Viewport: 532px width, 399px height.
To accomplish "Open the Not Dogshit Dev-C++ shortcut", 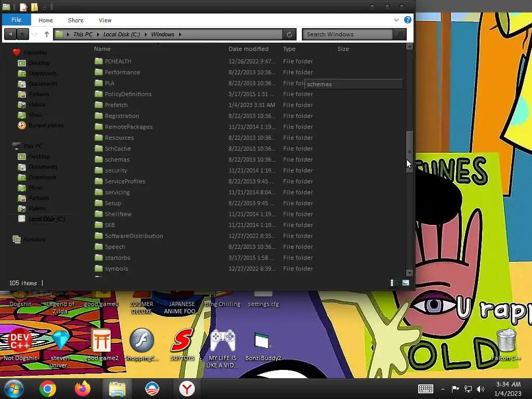I will [20, 344].
